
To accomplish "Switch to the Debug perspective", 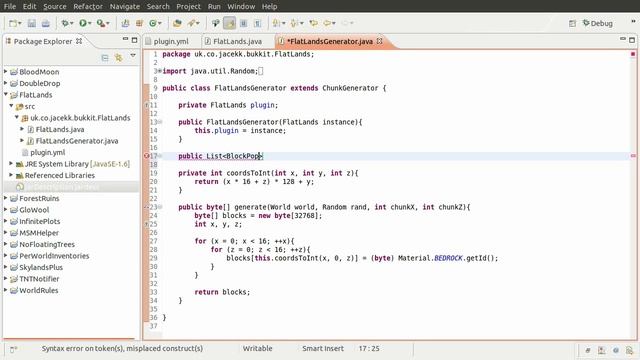I will pyautogui.click(x=598, y=24).
